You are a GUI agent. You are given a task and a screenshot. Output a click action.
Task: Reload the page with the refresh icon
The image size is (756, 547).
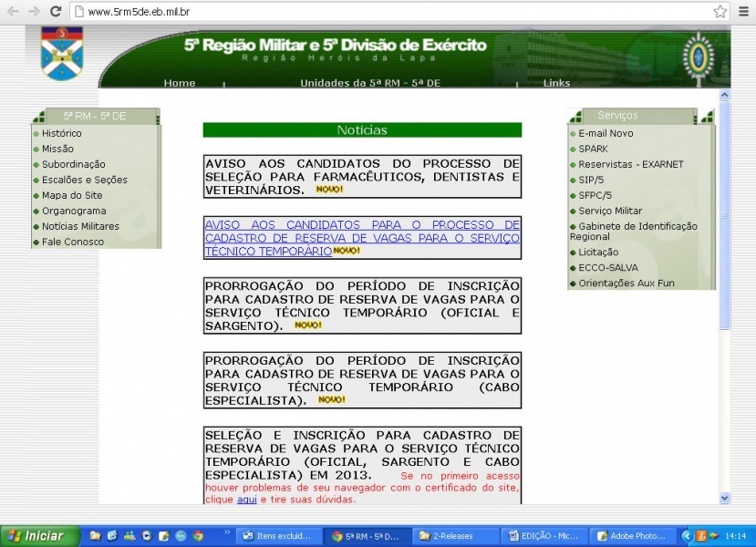pyautogui.click(x=55, y=12)
